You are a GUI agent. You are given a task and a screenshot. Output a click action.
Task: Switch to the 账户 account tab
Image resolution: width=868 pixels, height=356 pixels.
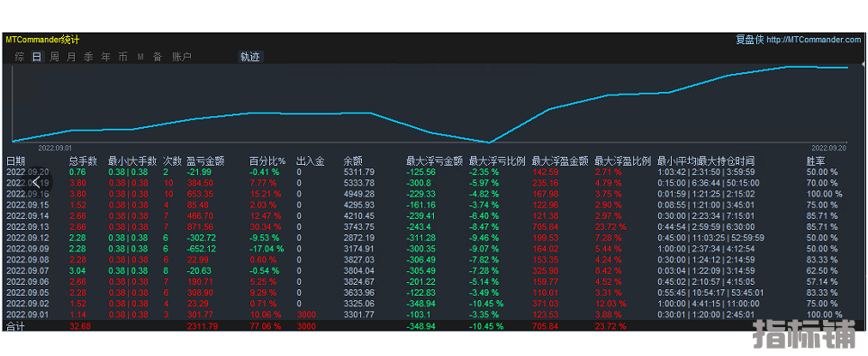pyautogui.click(x=182, y=57)
